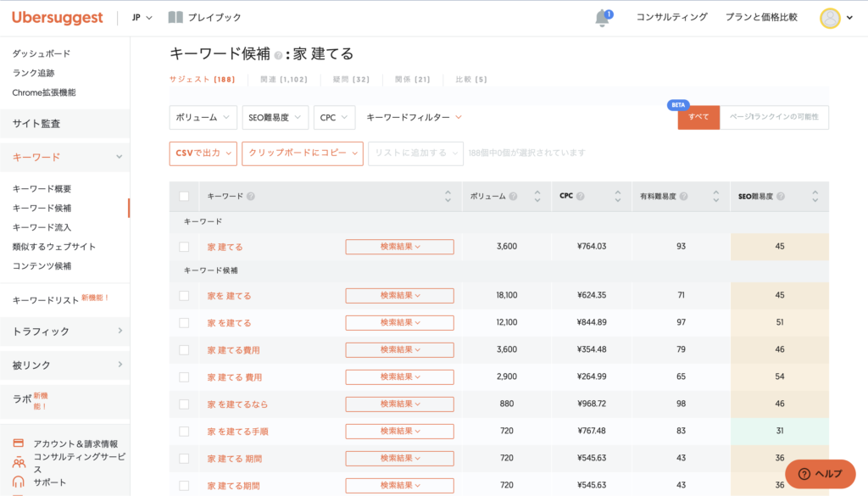Image resolution: width=868 pixels, height=496 pixels.
Task: Click the info icon next to SEO難易度 header
Action: (x=781, y=197)
